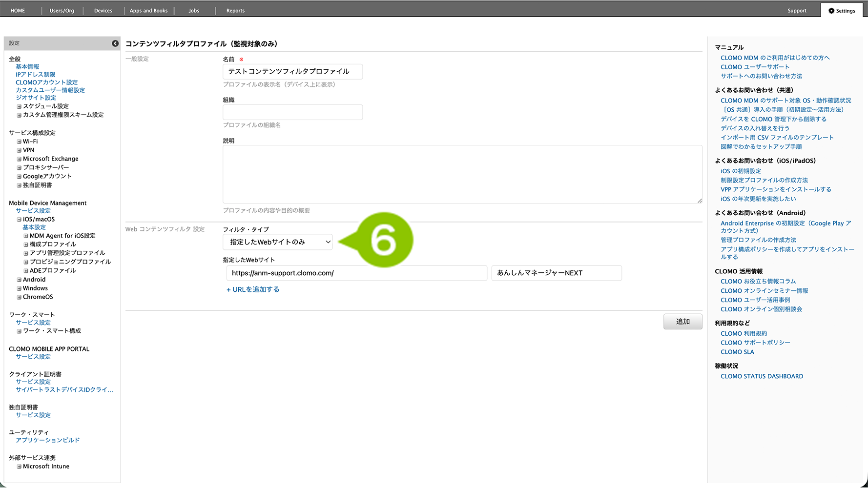Expand the 構成プロファイル tree node
Viewport: 868px width, 488px height.
26,244
